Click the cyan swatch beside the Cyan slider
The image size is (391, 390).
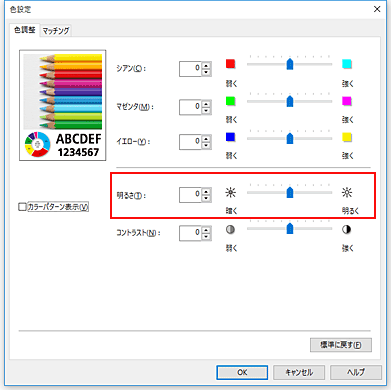click(347, 64)
